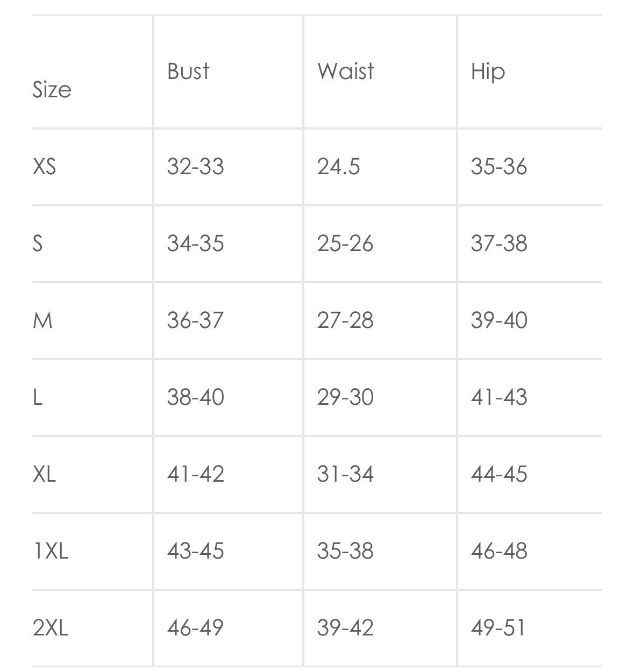Select the M size row label

click(x=43, y=321)
